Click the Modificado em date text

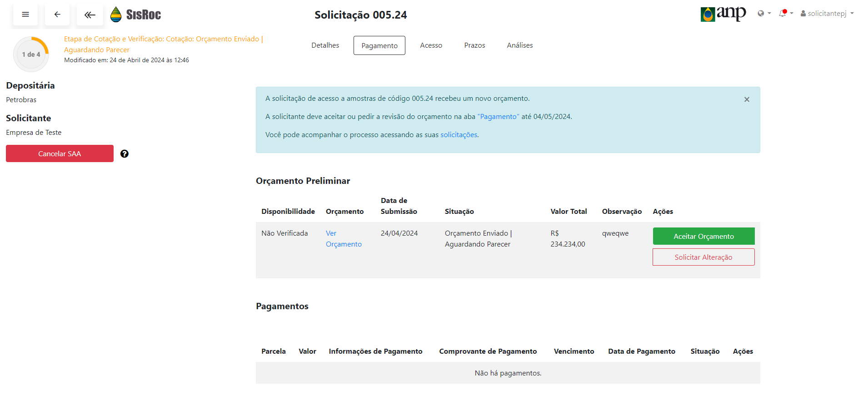pos(126,60)
